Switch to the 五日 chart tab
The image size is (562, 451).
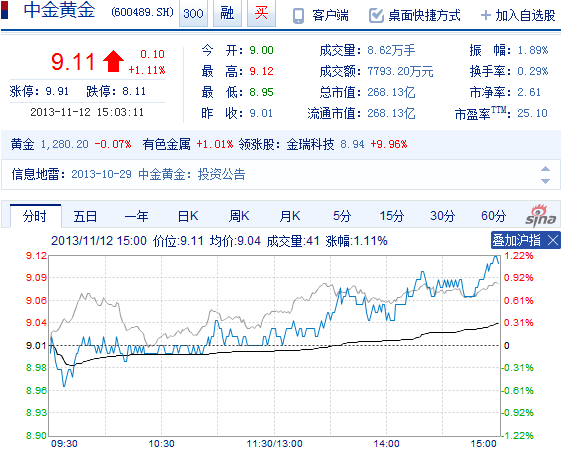click(x=85, y=216)
